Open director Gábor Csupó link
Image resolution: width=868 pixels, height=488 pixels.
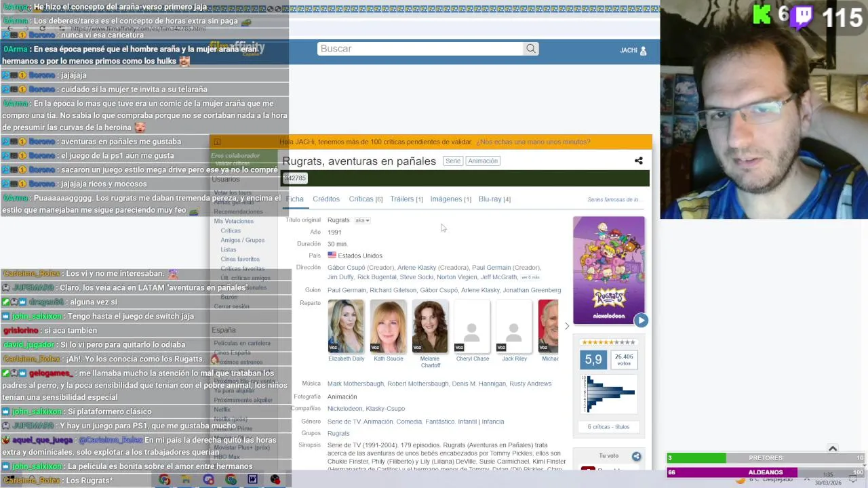(347, 268)
